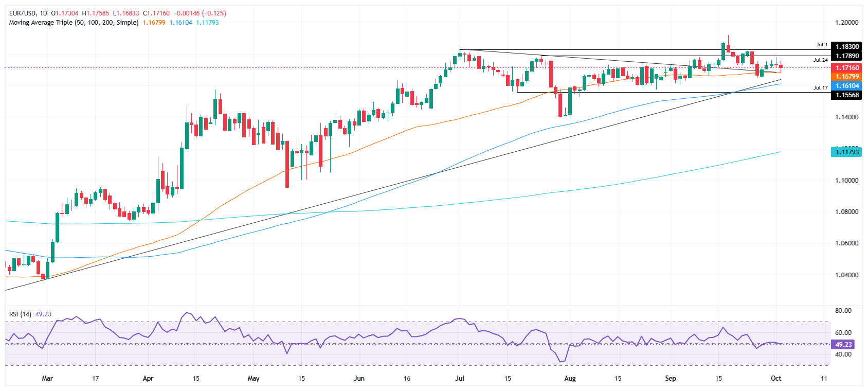
Task: Click the 1.20000 label on the price axis
Action: coord(846,23)
